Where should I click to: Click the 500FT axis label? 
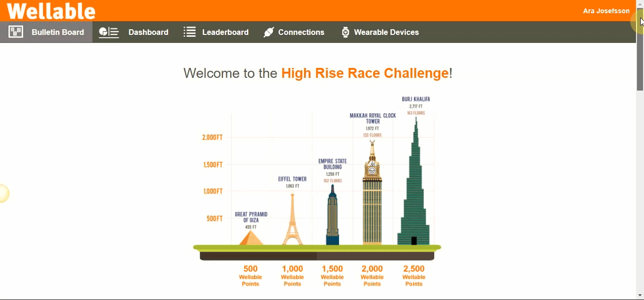[215, 218]
